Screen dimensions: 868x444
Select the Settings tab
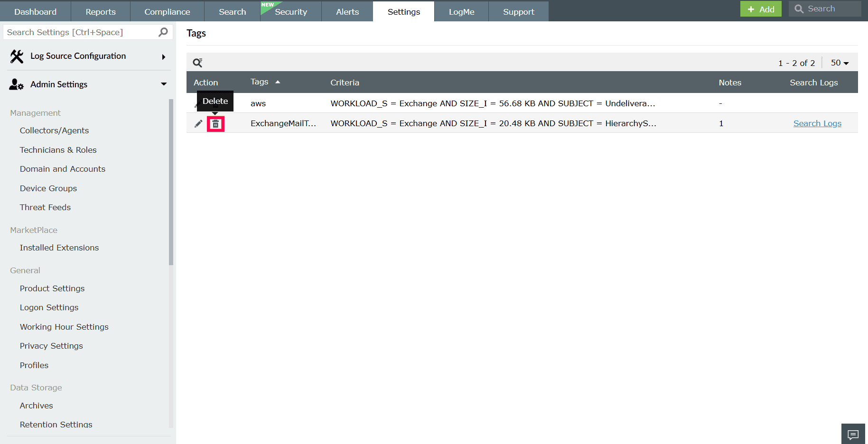(x=404, y=11)
